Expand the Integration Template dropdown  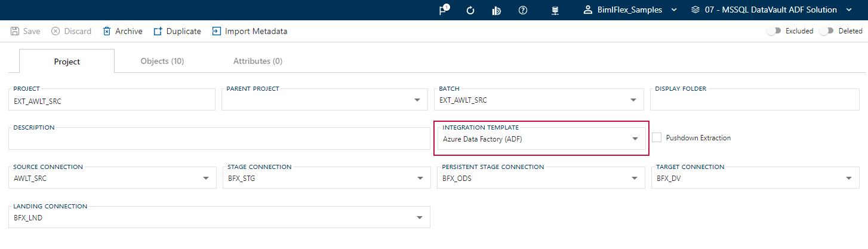coord(635,139)
